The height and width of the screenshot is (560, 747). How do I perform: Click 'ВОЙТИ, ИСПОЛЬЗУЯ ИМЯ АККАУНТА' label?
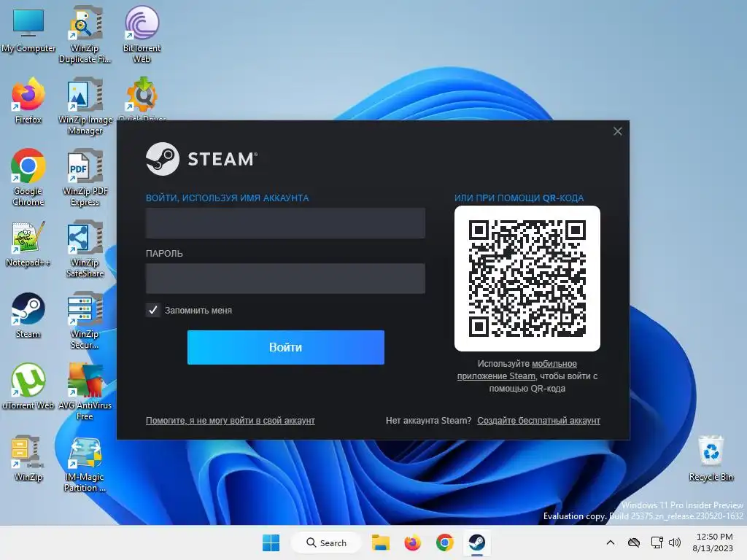coord(228,198)
